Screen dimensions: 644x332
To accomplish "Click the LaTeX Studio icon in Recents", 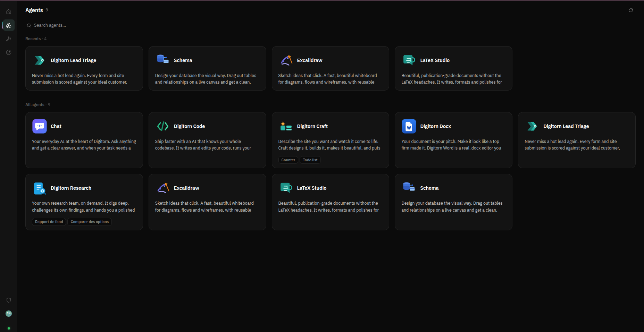I will click(x=409, y=60).
